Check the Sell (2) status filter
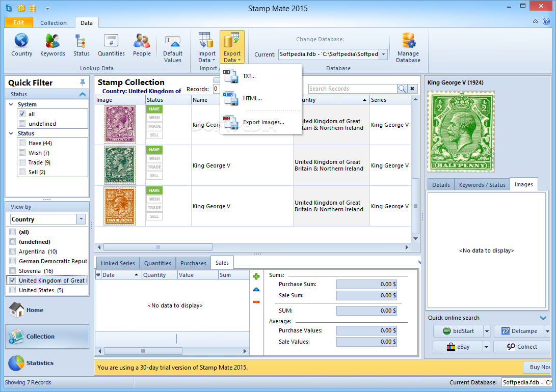556x392 pixels. click(22, 172)
